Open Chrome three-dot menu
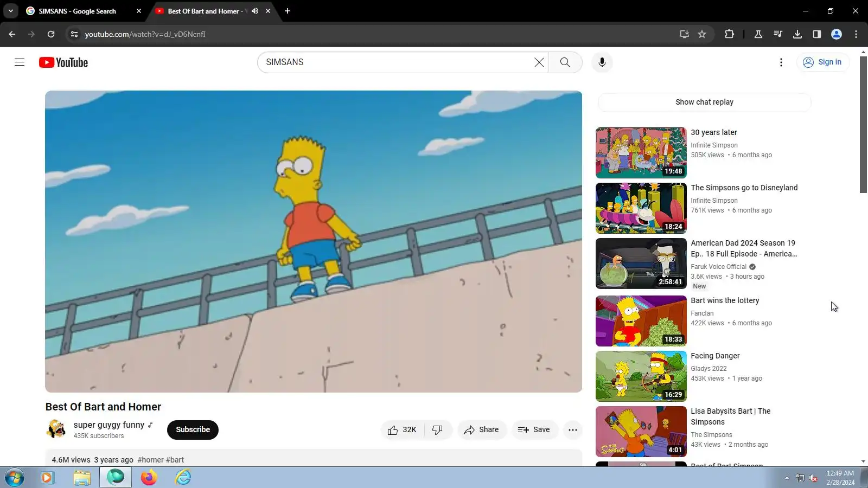 (x=856, y=34)
